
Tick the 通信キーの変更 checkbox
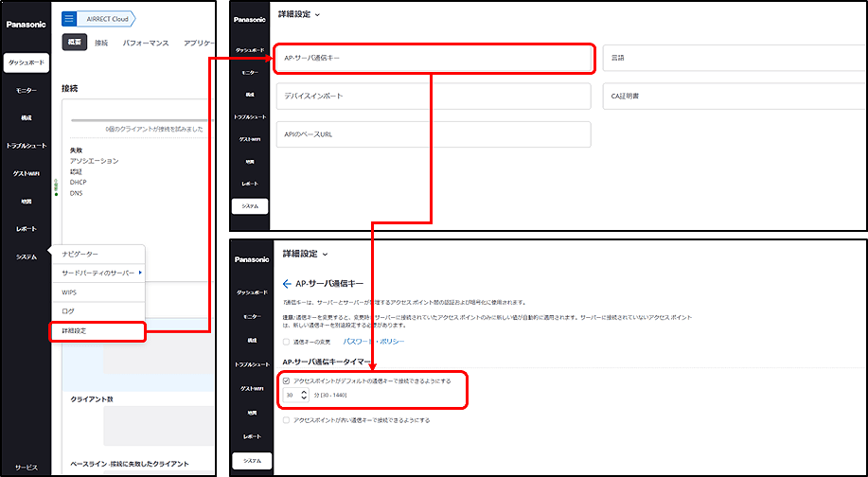pyautogui.click(x=287, y=341)
